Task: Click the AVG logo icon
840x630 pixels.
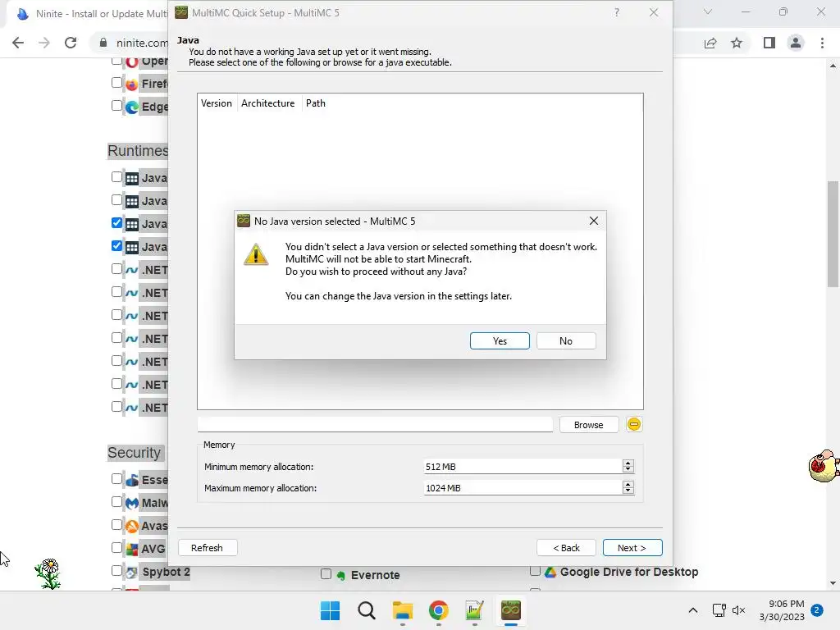Action: (x=132, y=549)
